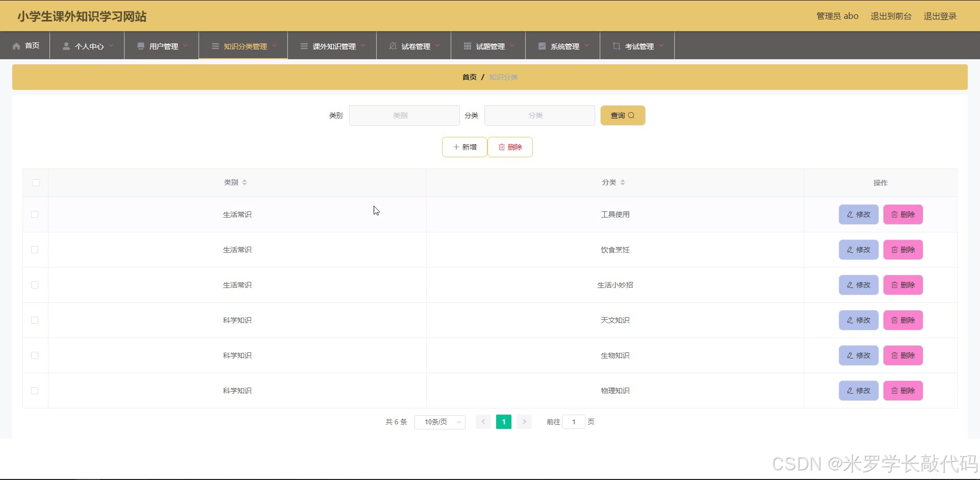Click the user icon on 个人中心 menu
980x480 pixels.
pos(65,46)
